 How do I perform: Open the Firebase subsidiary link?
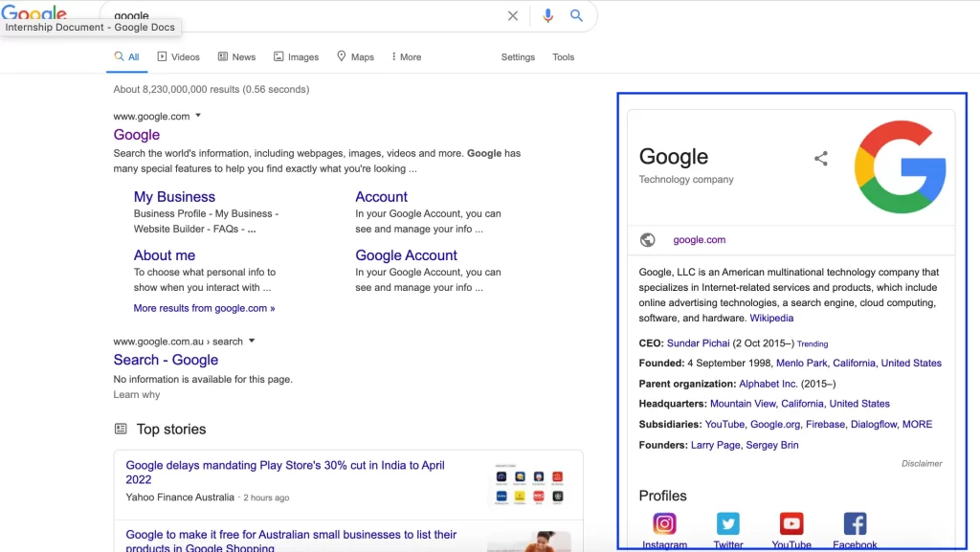coord(825,424)
